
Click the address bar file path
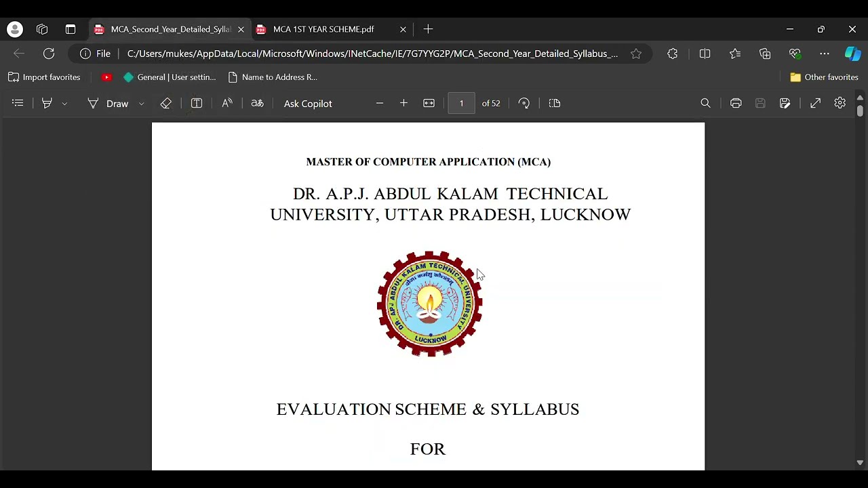pos(372,54)
